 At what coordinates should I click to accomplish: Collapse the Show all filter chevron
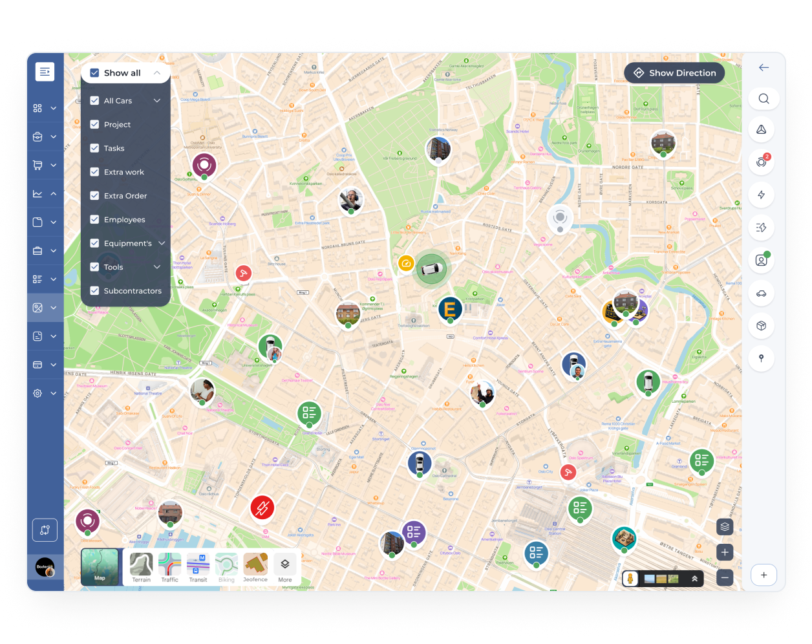click(x=157, y=73)
